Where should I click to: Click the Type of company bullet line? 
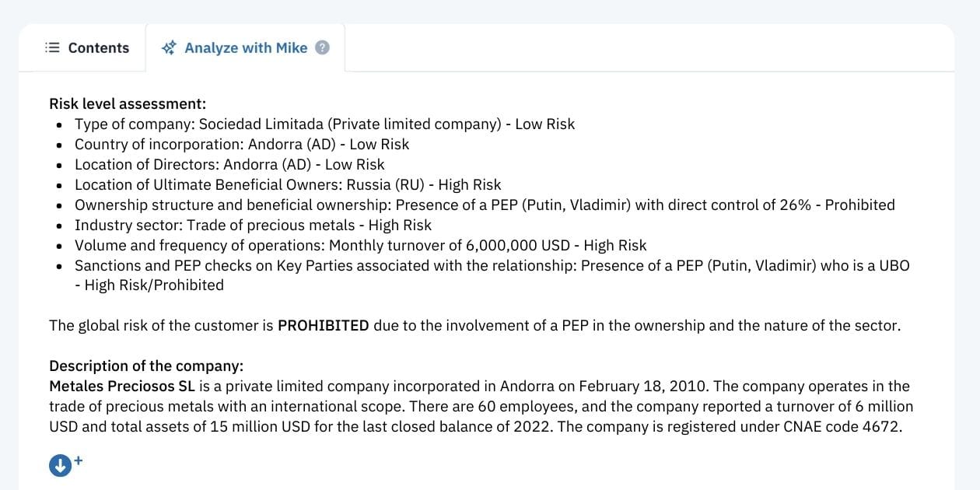pyautogui.click(x=324, y=124)
